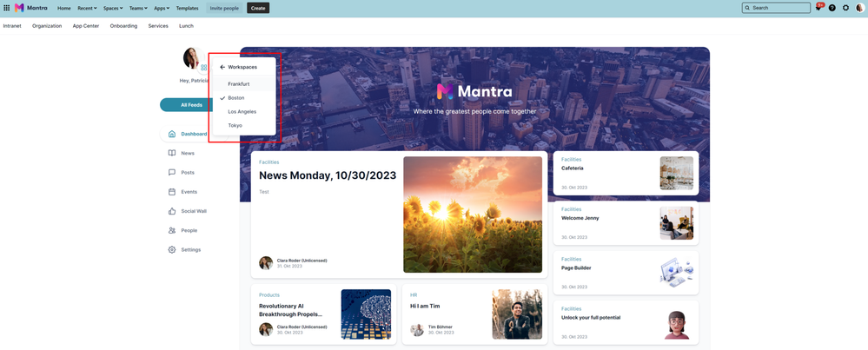Open the settings gear in top bar
The image size is (868, 350).
point(845,9)
